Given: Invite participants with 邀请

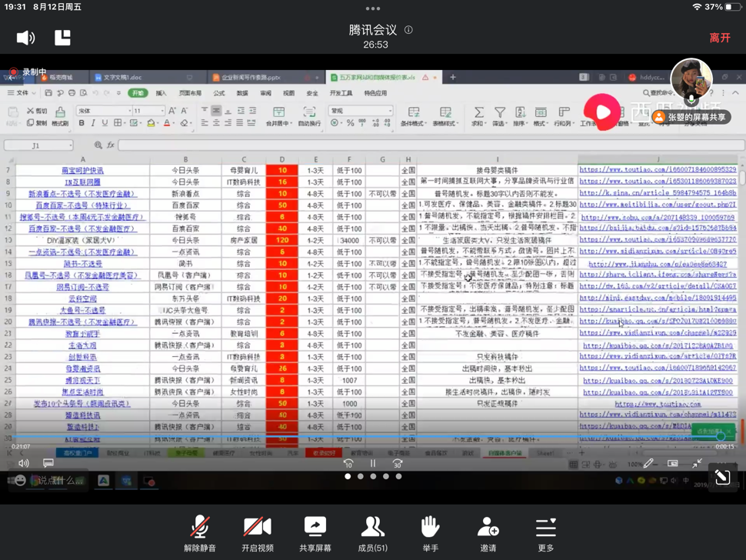Looking at the screenshot, I should pos(488,533).
